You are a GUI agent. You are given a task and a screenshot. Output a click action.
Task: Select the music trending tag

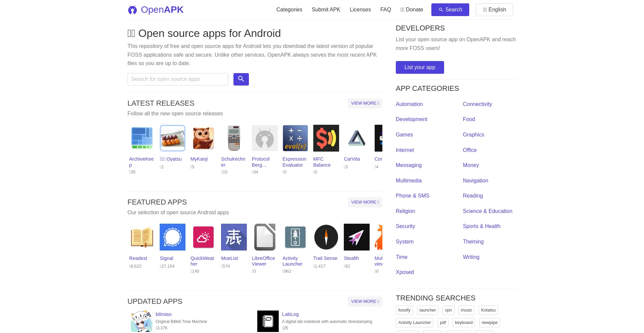tap(467, 310)
